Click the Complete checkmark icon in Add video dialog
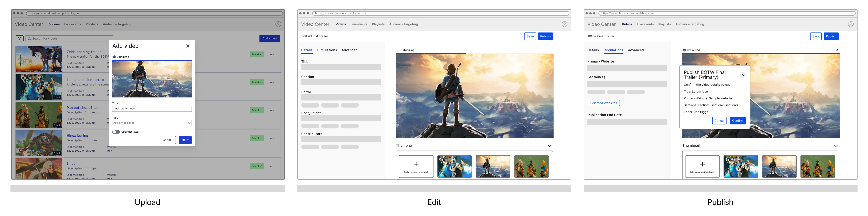 coord(114,57)
